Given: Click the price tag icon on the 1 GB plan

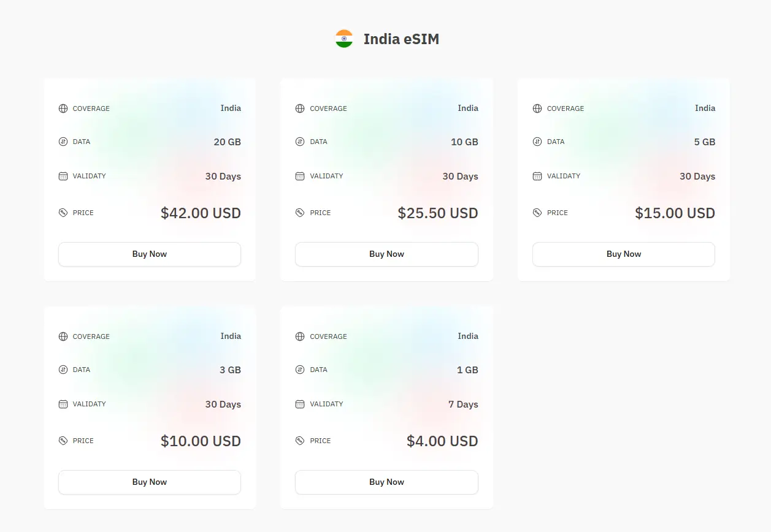Looking at the screenshot, I should tap(300, 441).
